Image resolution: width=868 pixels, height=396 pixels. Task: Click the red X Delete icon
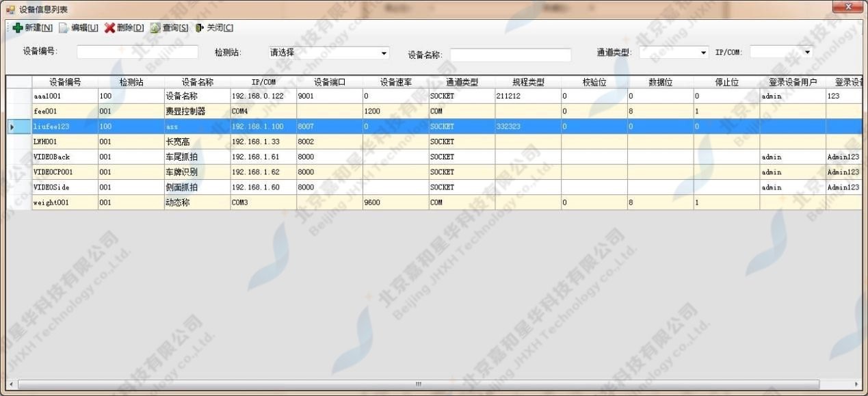[109, 28]
